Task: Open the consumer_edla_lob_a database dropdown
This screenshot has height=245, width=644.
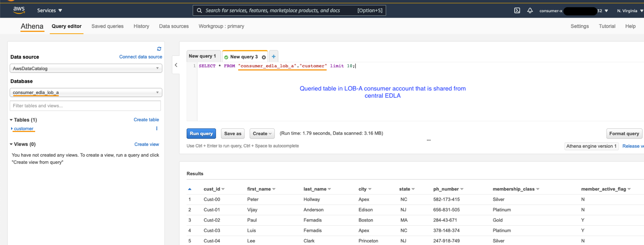Action: 86,92
